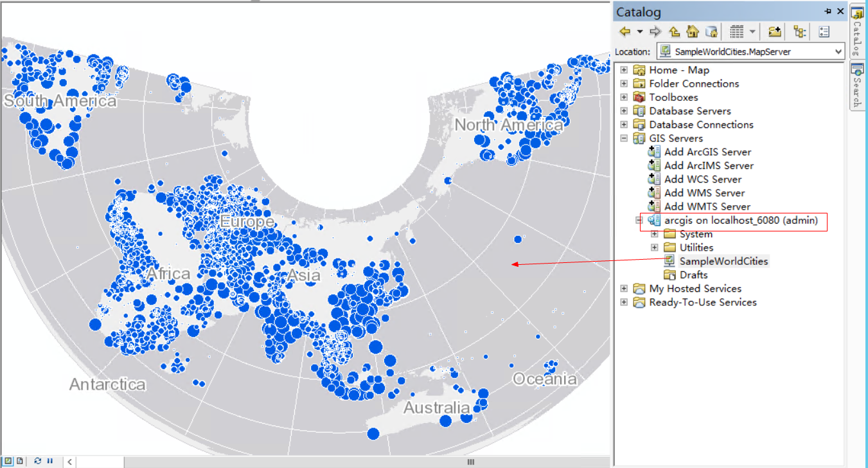Click the GIS Servers node icon
Viewport: 868px width, 468px height.
tap(639, 138)
